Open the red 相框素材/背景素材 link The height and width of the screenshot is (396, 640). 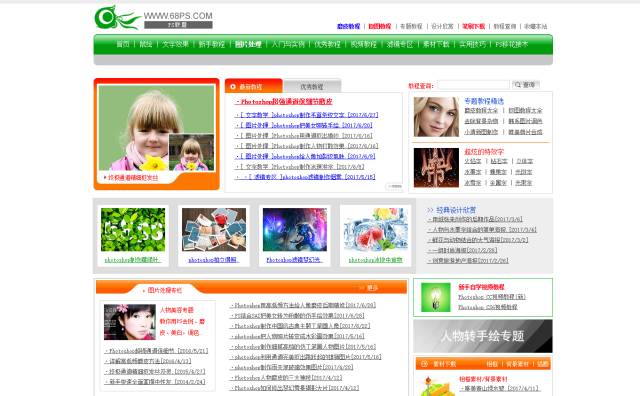click(x=484, y=379)
